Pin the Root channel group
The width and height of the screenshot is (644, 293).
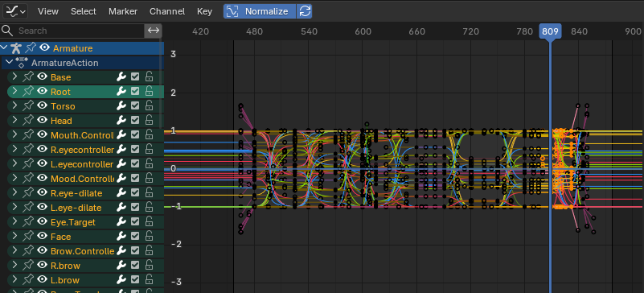coord(27,91)
